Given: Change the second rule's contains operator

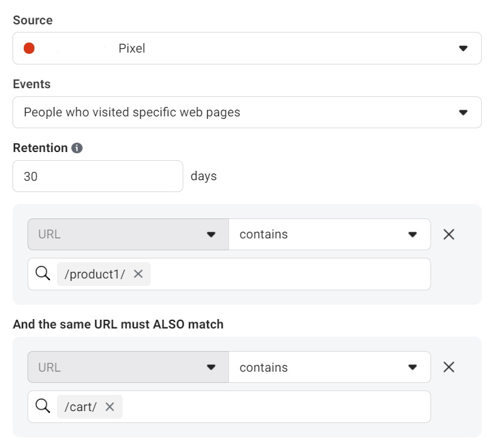Looking at the screenshot, I should pos(329,367).
